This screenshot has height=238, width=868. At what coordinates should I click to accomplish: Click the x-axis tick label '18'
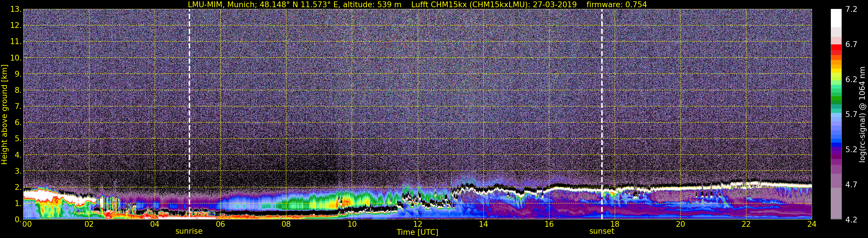[614, 224]
